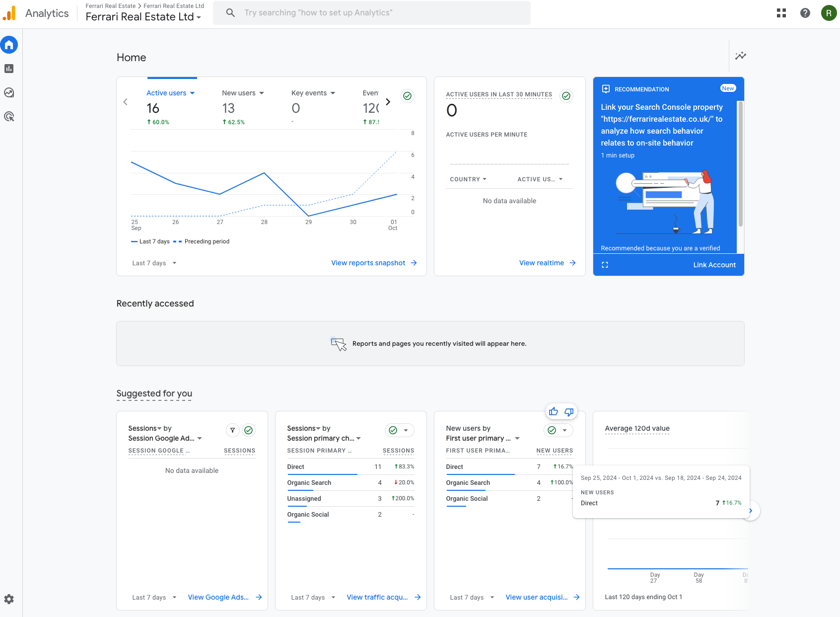Click the Average 120d value title
This screenshot has width=840, height=617.
(x=637, y=428)
